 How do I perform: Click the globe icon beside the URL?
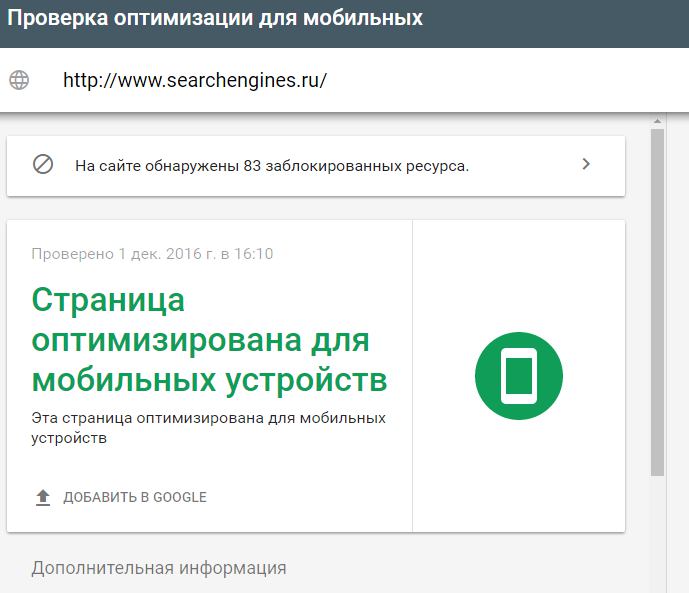(19, 80)
